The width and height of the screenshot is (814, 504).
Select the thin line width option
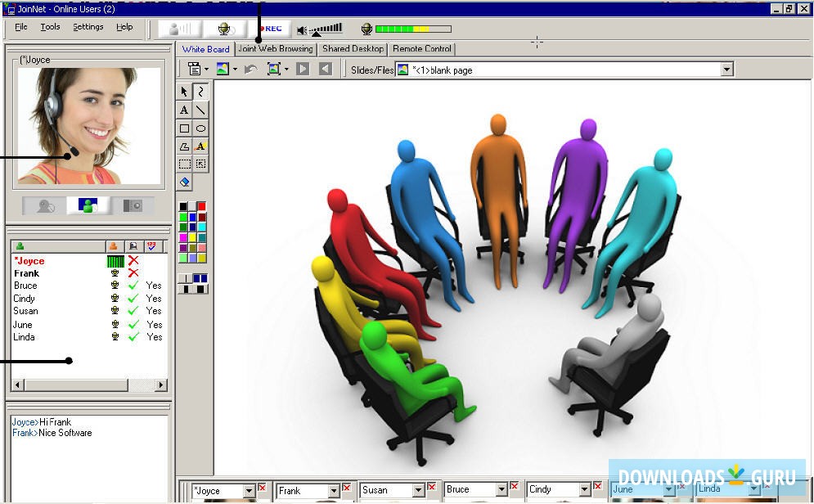click(x=186, y=279)
